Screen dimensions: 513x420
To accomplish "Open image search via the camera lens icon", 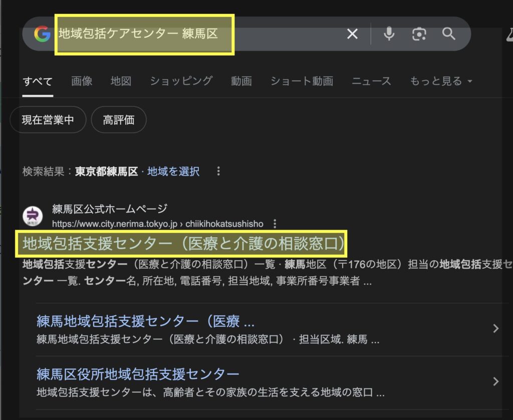I will click(x=419, y=34).
